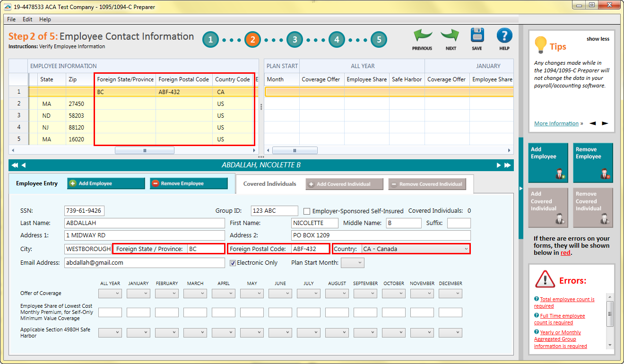The width and height of the screenshot is (624, 364).
Task: Follow the More Information link
Action: 556,123
